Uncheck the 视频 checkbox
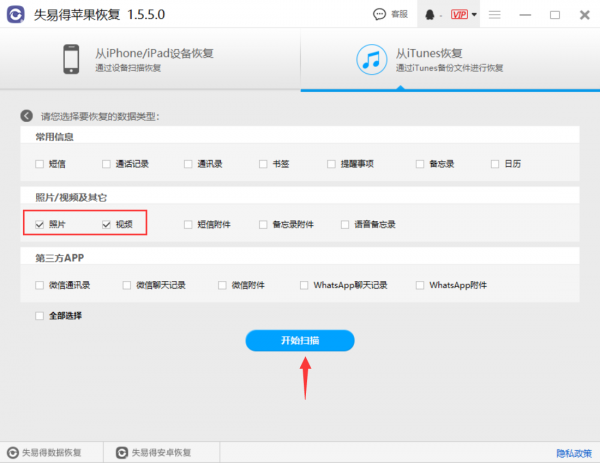Viewport: 600px width, 463px height. (x=106, y=224)
